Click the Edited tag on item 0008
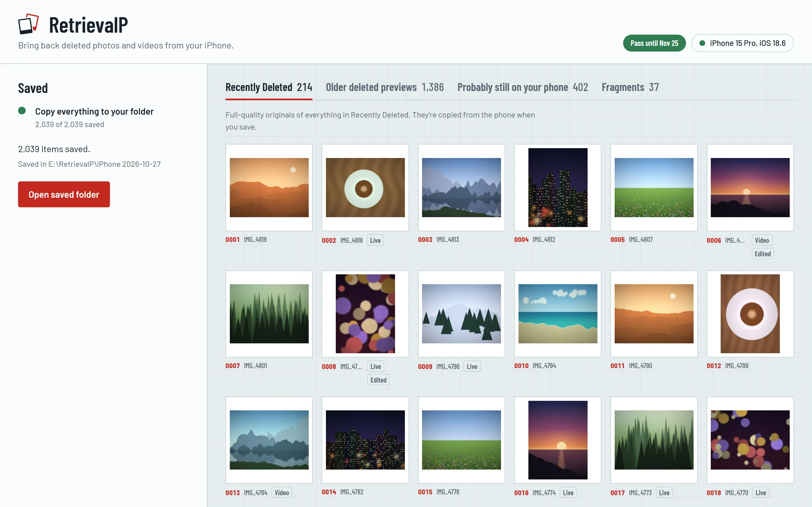The height and width of the screenshot is (507, 812). 378,380
